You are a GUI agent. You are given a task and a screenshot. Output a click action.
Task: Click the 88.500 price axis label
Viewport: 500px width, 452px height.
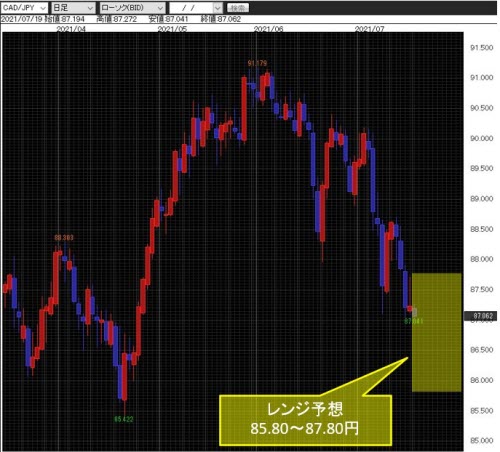481,229
